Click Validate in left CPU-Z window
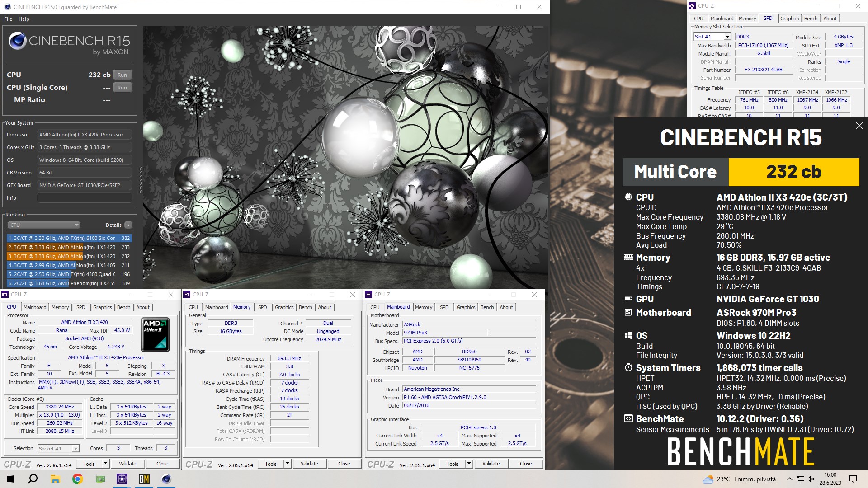 pyautogui.click(x=127, y=464)
